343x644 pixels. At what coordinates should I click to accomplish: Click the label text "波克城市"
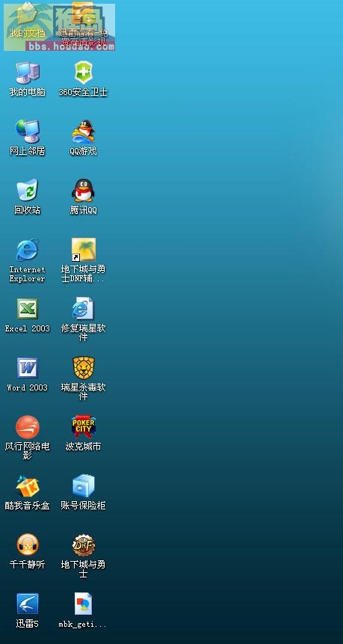[x=83, y=447]
